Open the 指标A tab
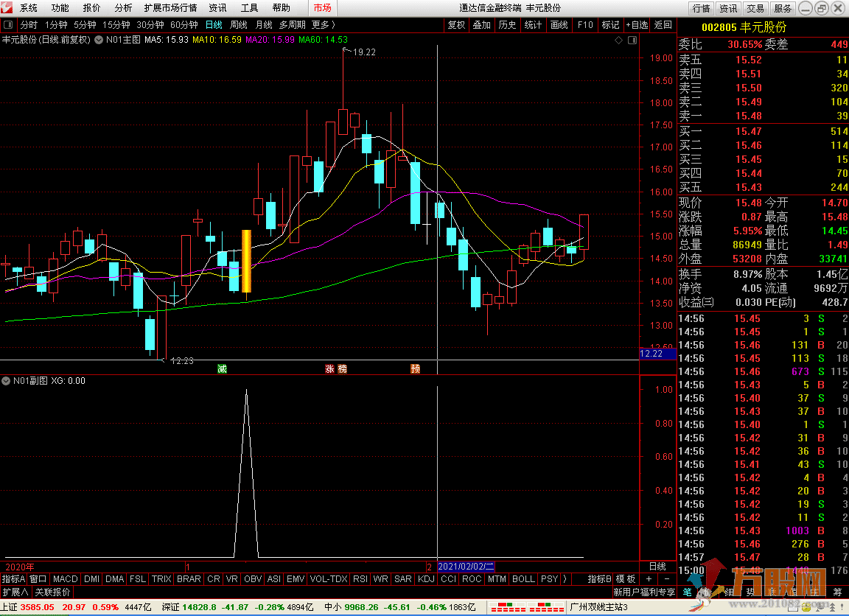849x616 pixels. coord(13,578)
